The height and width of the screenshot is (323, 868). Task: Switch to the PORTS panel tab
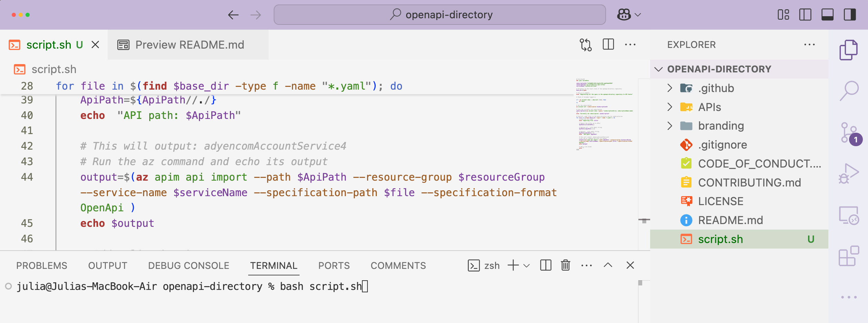[334, 265]
